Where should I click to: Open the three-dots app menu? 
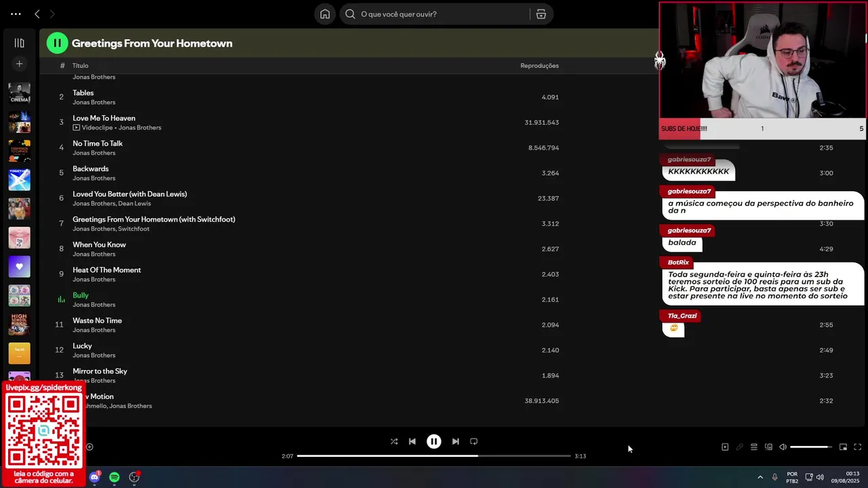point(16,14)
